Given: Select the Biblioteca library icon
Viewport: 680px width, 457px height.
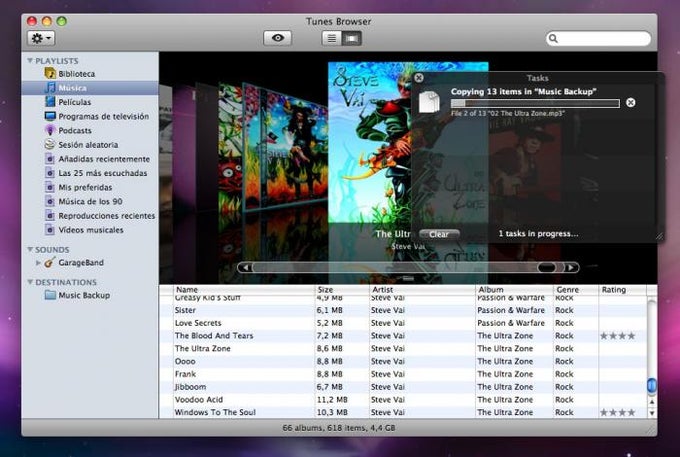Looking at the screenshot, I should pos(50,73).
